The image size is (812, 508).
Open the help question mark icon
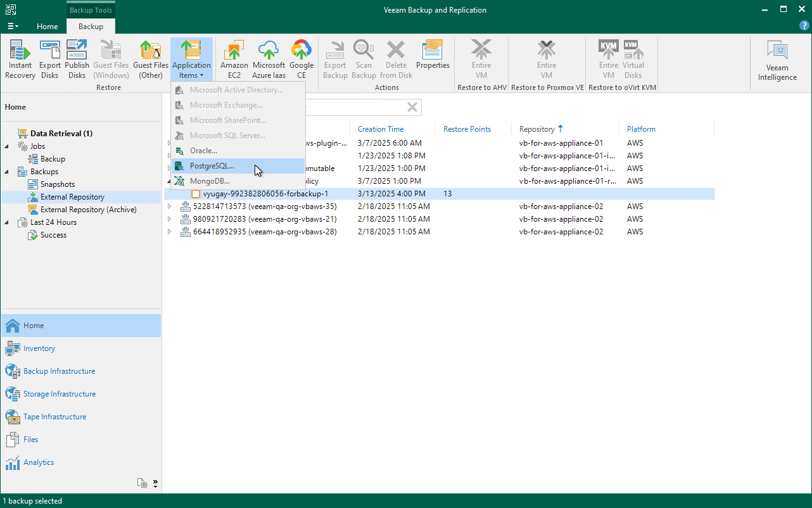click(x=804, y=25)
